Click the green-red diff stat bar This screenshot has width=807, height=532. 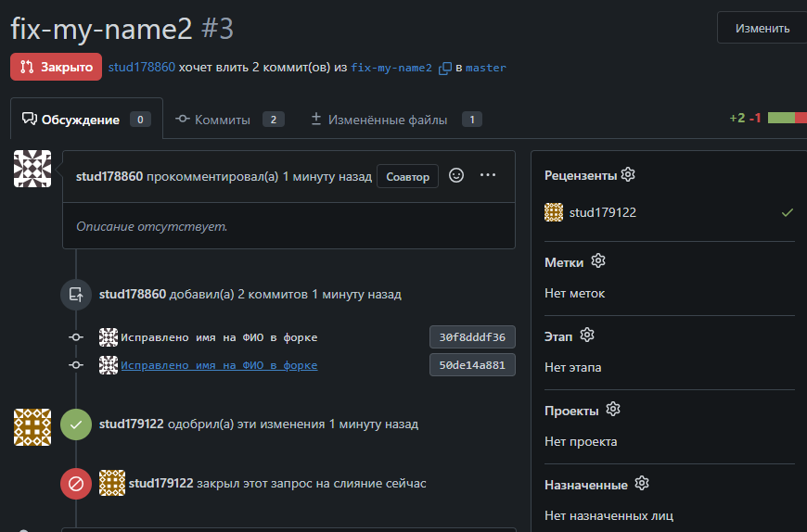point(787,119)
